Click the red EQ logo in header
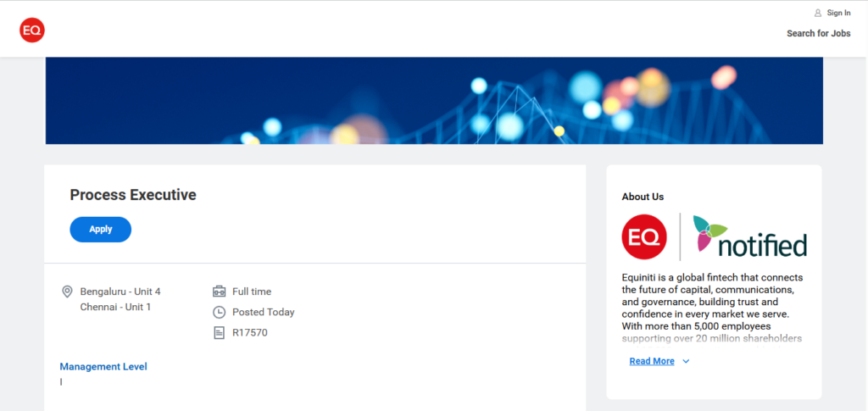The width and height of the screenshot is (868, 411). click(x=32, y=30)
